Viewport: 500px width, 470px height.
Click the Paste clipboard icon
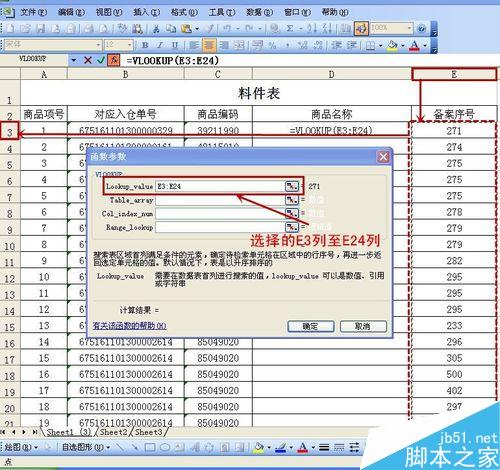click(186, 29)
